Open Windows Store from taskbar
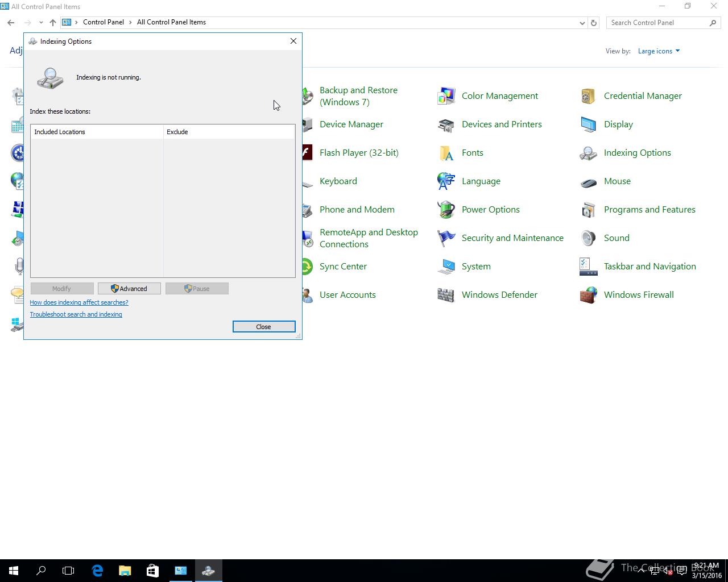Viewport: 728px width, 582px height. (152, 571)
